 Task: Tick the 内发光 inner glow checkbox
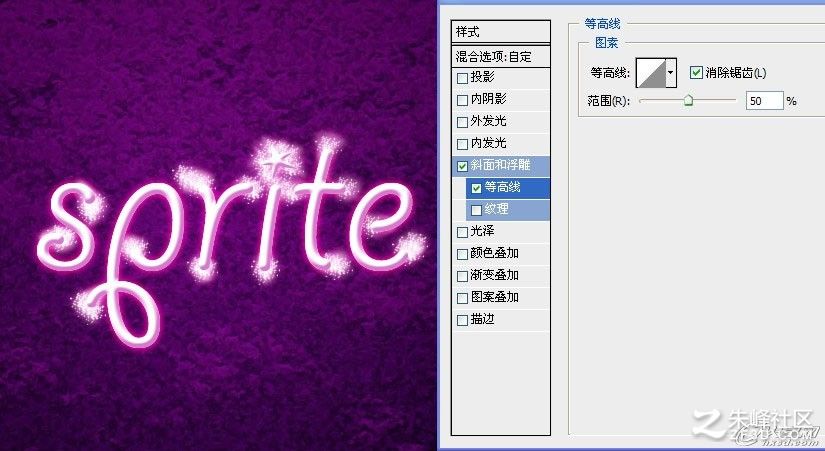(462, 144)
